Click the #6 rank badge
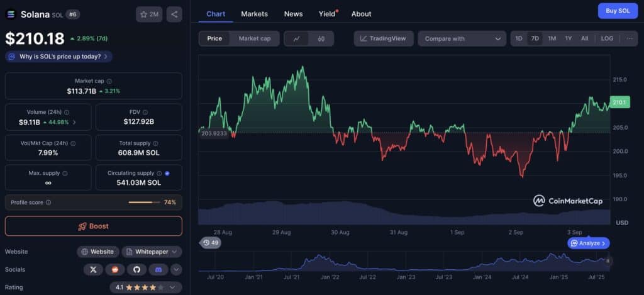This screenshot has width=644, height=295. point(72,14)
